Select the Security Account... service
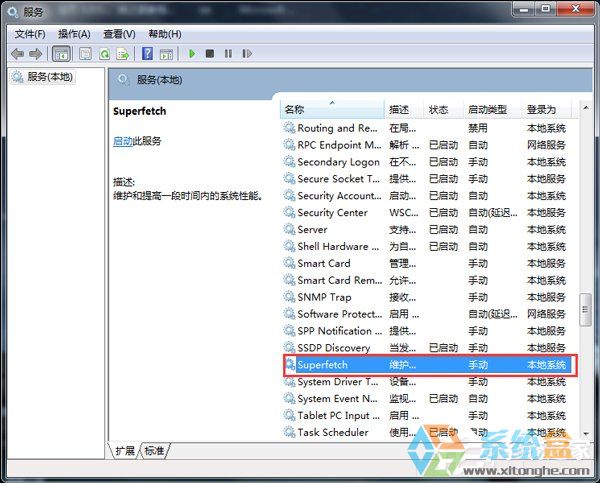600x483 pixels. pos(426,196)
